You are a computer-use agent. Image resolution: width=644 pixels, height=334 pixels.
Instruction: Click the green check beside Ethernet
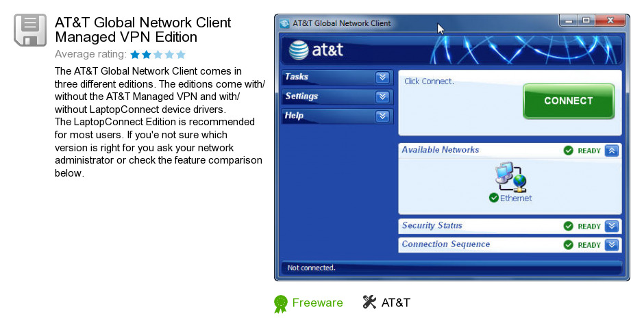(x=494, y=198)
